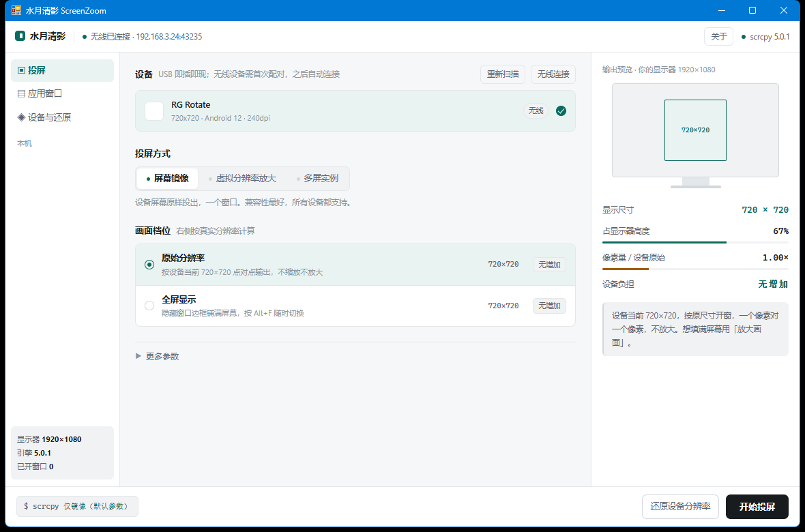
Task: Choose the 原始分辨率 radio option
Action: [149, 265]
